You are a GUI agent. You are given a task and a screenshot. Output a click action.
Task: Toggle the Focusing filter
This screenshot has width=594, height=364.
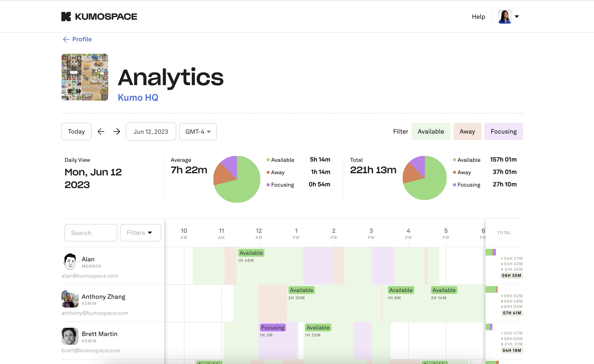503,131
